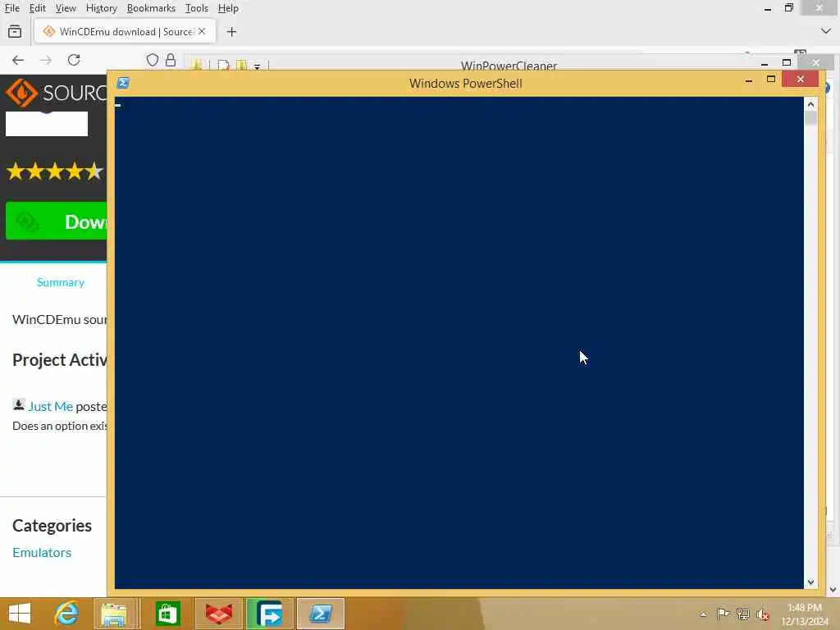Open the red fox app taskbar icon
Image resolution: width=840 pixels, height=630 pixels.
pos(219,614)
